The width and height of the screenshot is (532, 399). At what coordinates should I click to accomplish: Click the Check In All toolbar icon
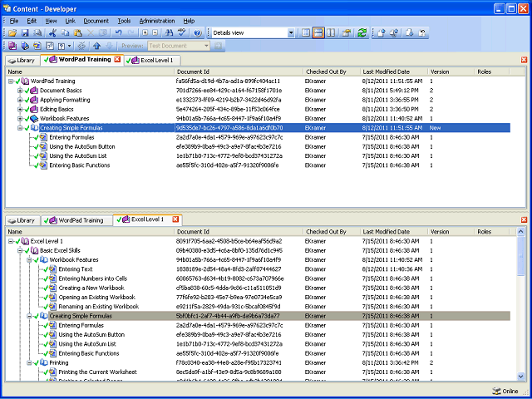(394, 33)
